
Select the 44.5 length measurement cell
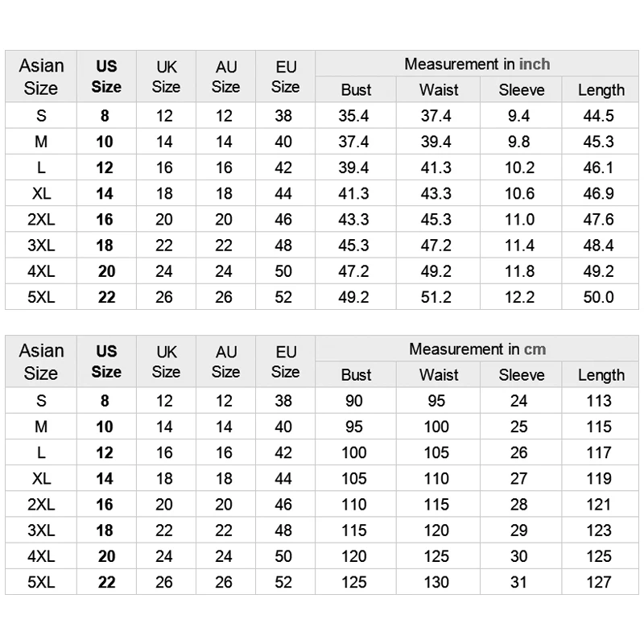[598, 116]
